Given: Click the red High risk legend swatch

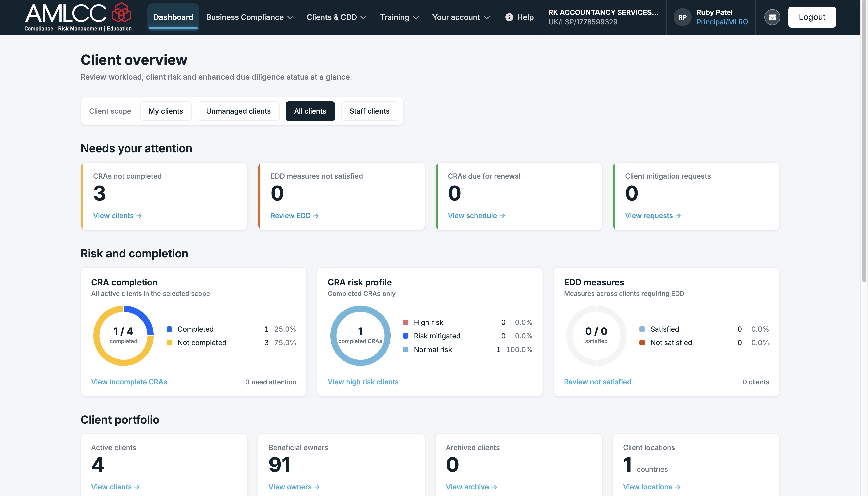Looking at the screenshot, I should tap(405, 322).
